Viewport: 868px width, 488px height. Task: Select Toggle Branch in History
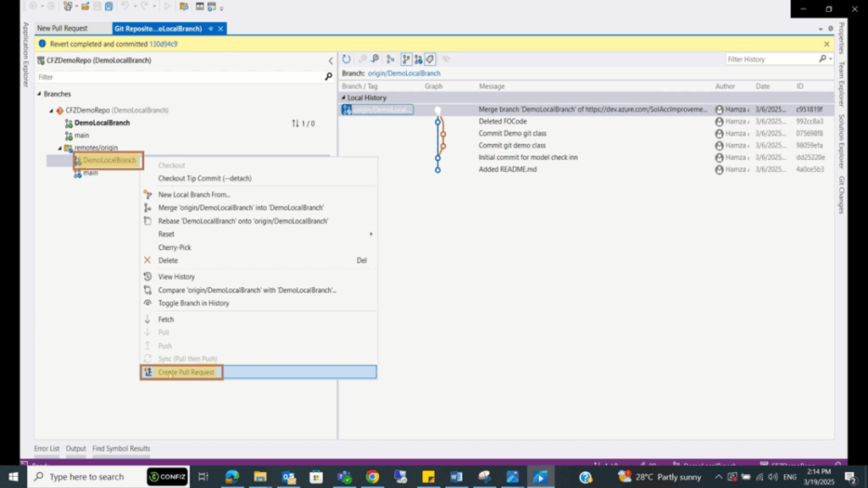pos(259,303)
